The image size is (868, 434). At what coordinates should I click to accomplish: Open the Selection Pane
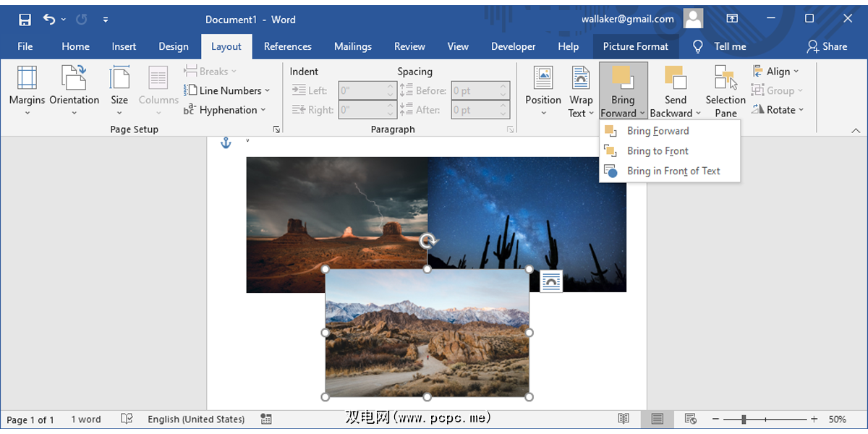726,78
